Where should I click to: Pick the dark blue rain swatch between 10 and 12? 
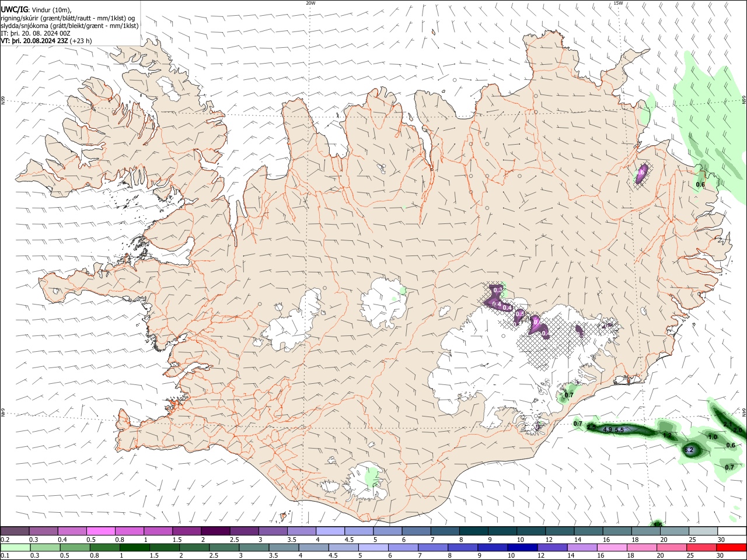click(x=522, y=547)
